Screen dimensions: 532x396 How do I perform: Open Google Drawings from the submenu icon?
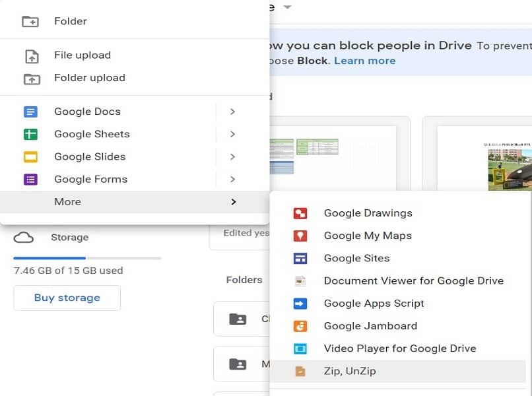click(x=301, y=213)
